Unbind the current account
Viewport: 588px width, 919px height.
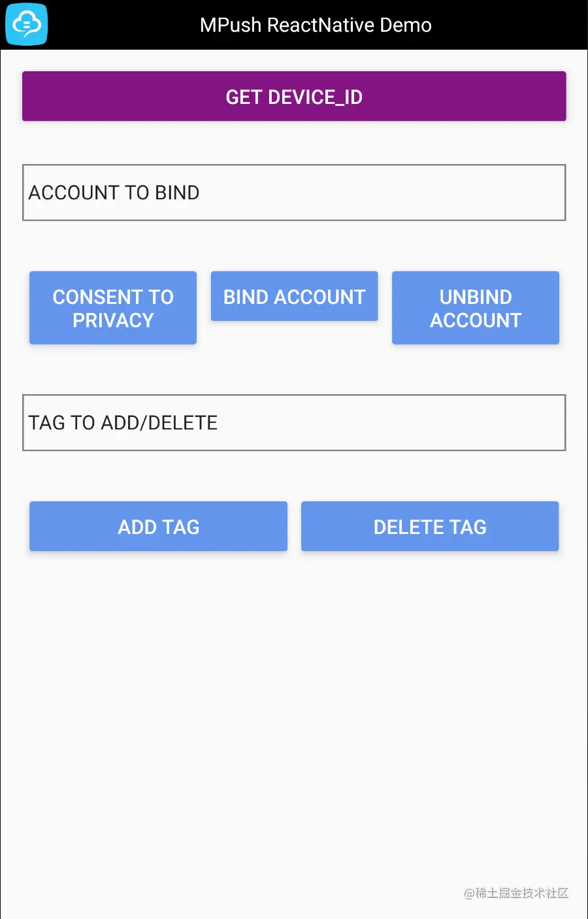coord(476,308)
